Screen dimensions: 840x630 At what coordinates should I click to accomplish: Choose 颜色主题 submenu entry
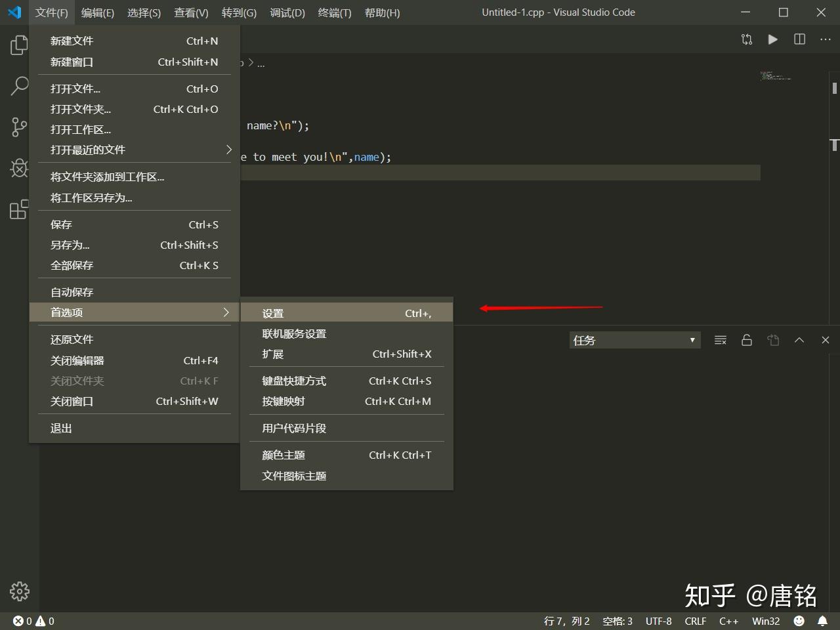(x=346, y=455)
